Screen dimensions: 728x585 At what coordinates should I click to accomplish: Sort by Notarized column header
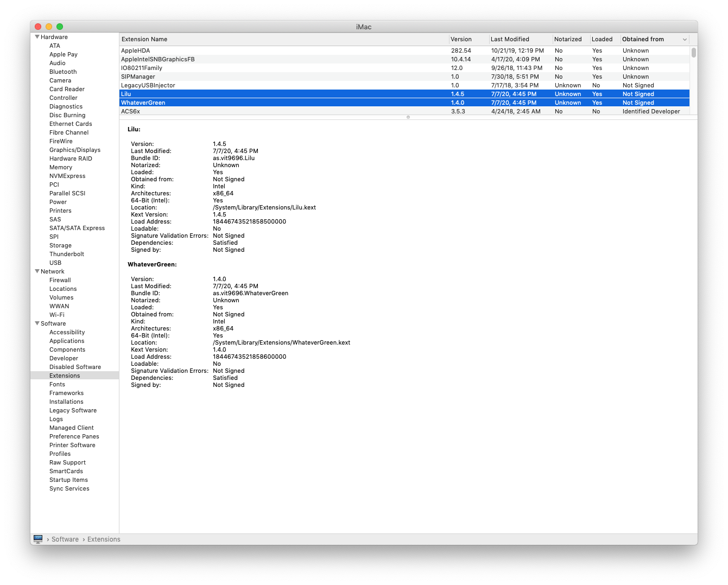[x=571, y=39]
